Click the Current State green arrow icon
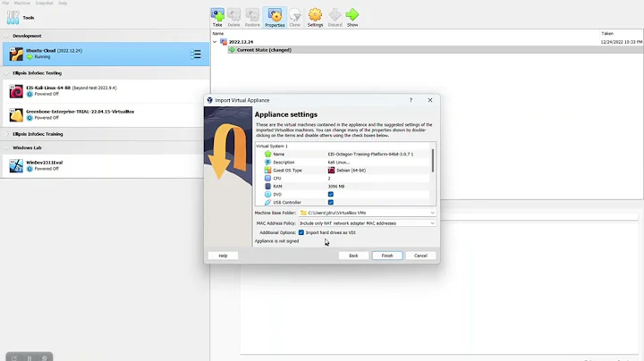The width and height of the screenshot is (644, 361). tap(232, 50)
